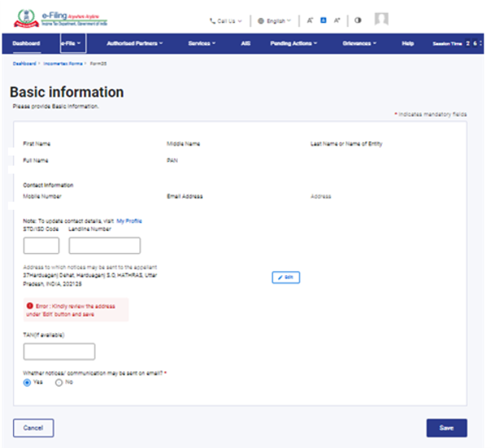Open the Help menu item
The image size is (491, 448).
click(408, 43)
